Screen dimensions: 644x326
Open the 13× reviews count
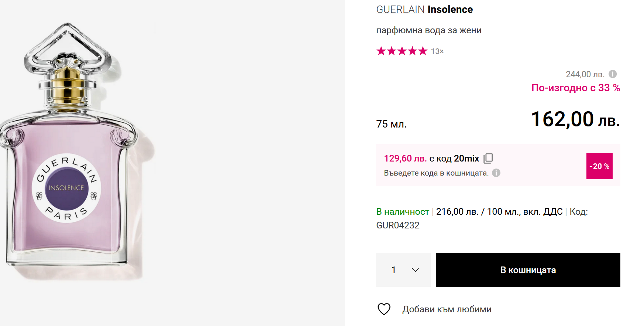click(437, 51)
